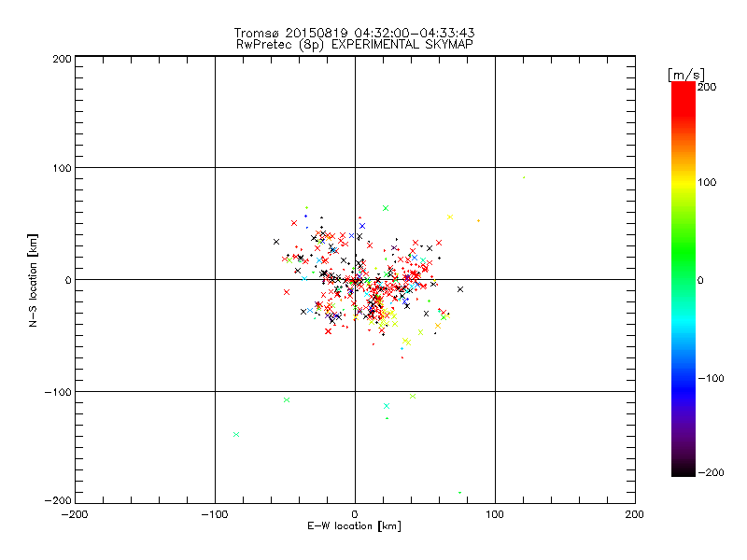Click the E-W axis tick label '-100'
747x560 pixels.
[215, 514]
